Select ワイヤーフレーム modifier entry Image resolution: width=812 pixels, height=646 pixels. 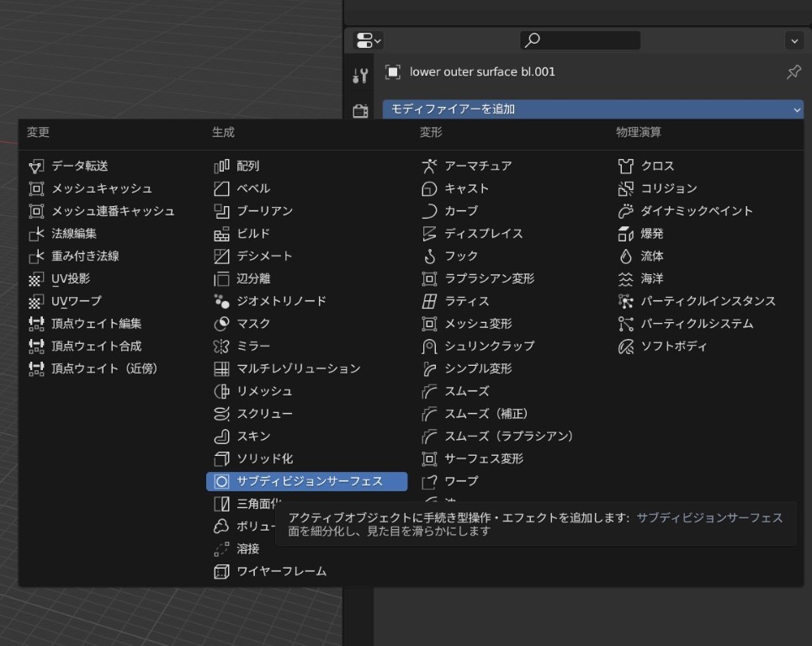coord(281,571)
